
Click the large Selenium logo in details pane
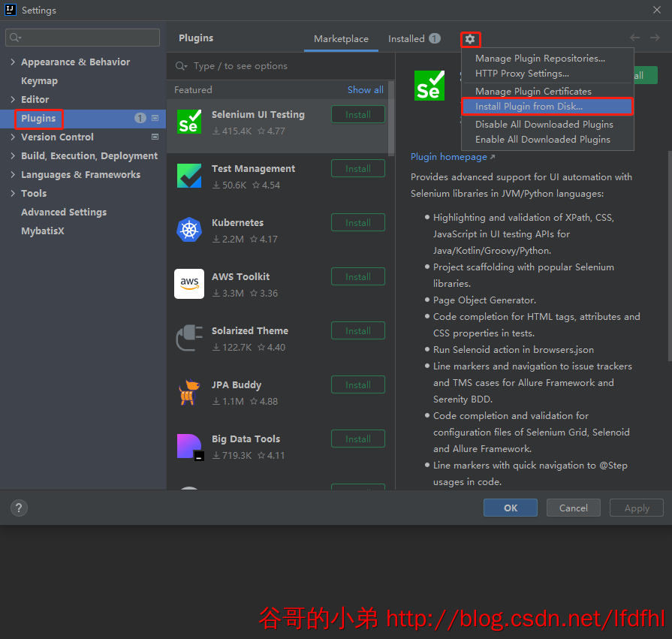click(x=429, y=86)
